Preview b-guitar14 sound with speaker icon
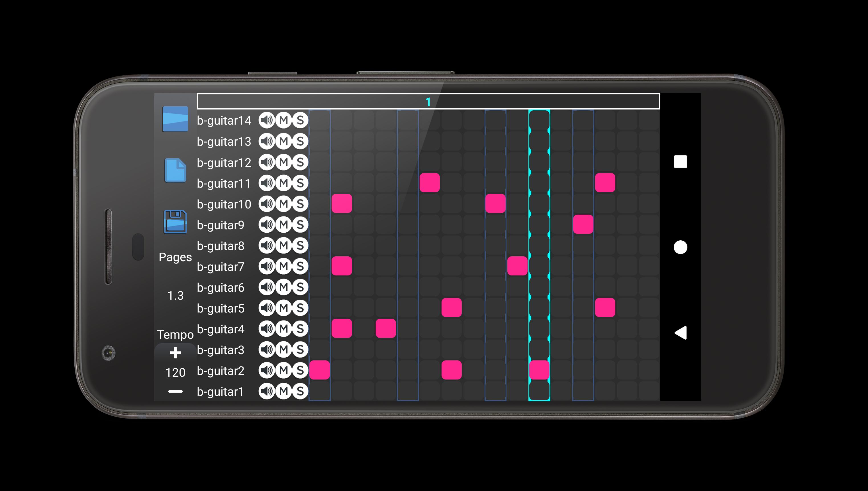868x491 pixels. pos(267,120)
